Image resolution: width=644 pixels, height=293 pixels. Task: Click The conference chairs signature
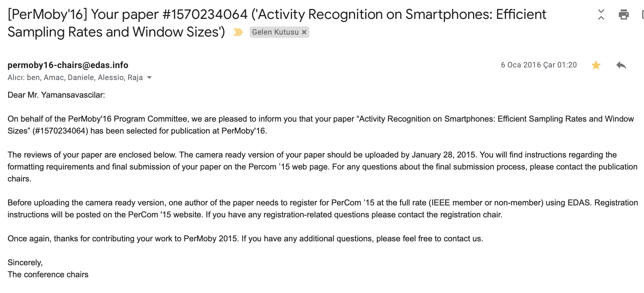pyautogui.click(x=48, y=274)
